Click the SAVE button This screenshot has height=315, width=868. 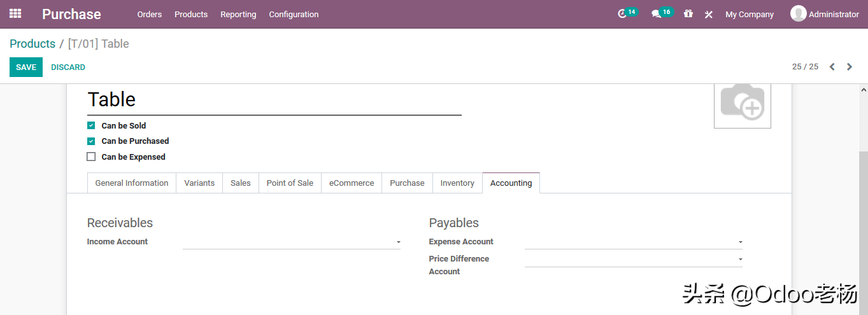point(26,67)
